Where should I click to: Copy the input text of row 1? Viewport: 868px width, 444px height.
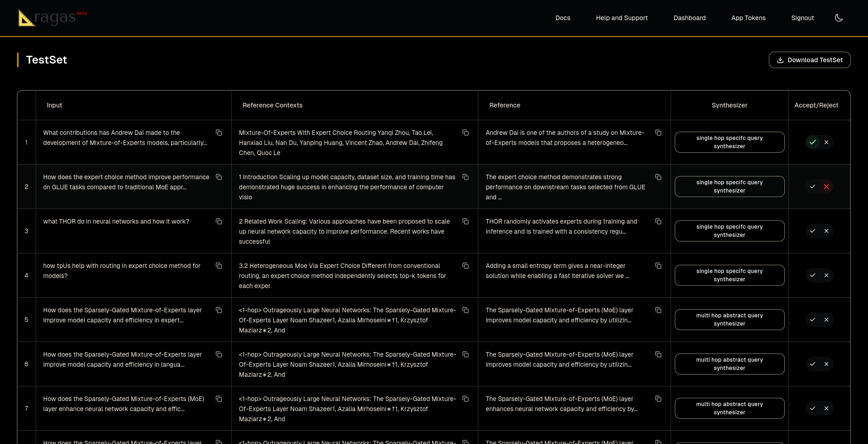[219, 133]
